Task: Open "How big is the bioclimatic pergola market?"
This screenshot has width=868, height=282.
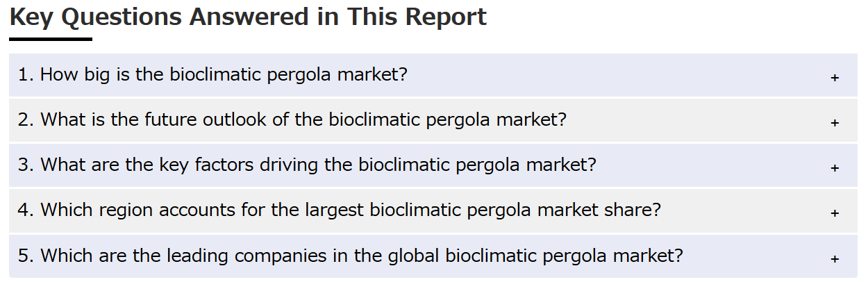Action: point(212,74)
